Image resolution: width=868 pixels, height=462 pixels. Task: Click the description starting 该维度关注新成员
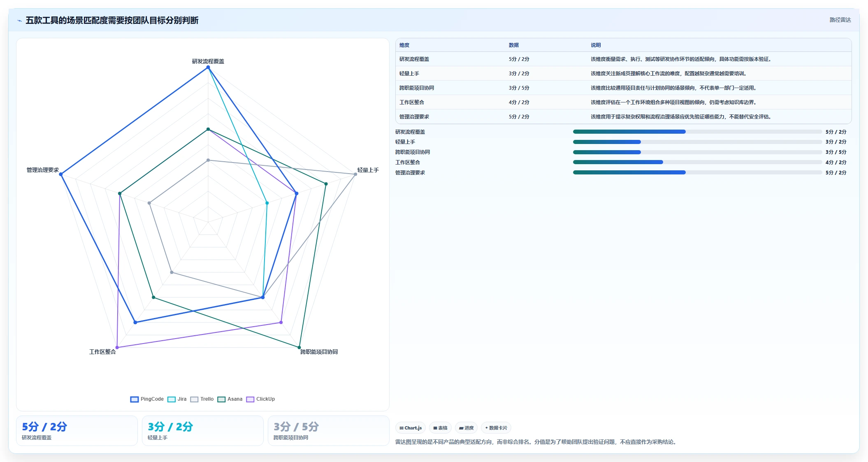[x=670, y=74]
